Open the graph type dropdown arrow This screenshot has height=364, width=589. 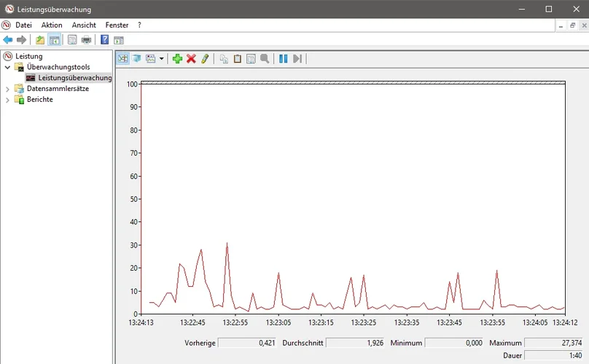[161, 58]
